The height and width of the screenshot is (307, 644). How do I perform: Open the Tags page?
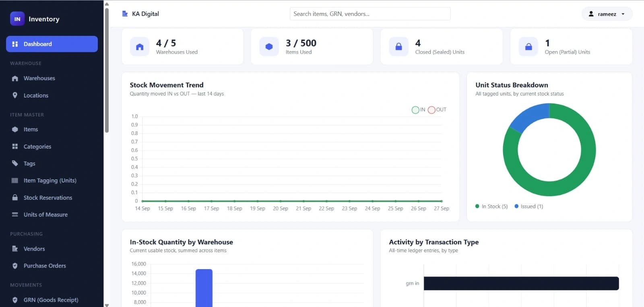pyautogui.click(x=52, y=164)
